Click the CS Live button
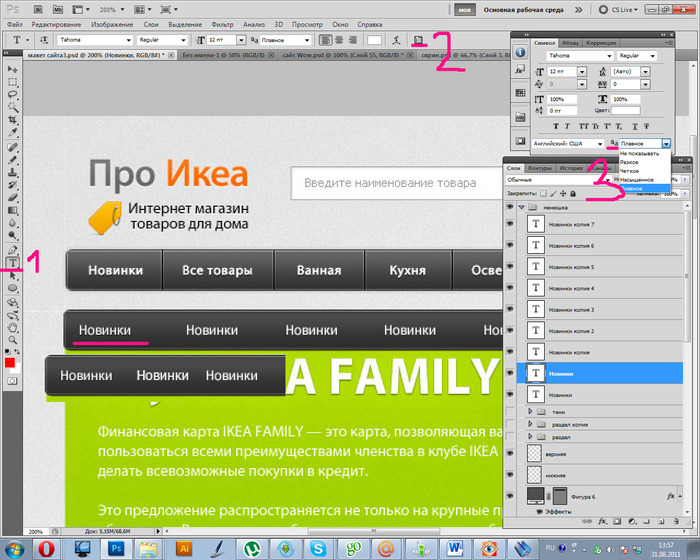The width and height of the screenshot is (700, 560). (618, 9)
